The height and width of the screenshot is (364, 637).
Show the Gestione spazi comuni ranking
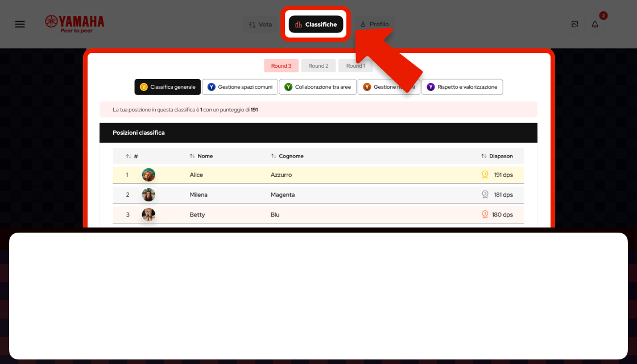239,87
